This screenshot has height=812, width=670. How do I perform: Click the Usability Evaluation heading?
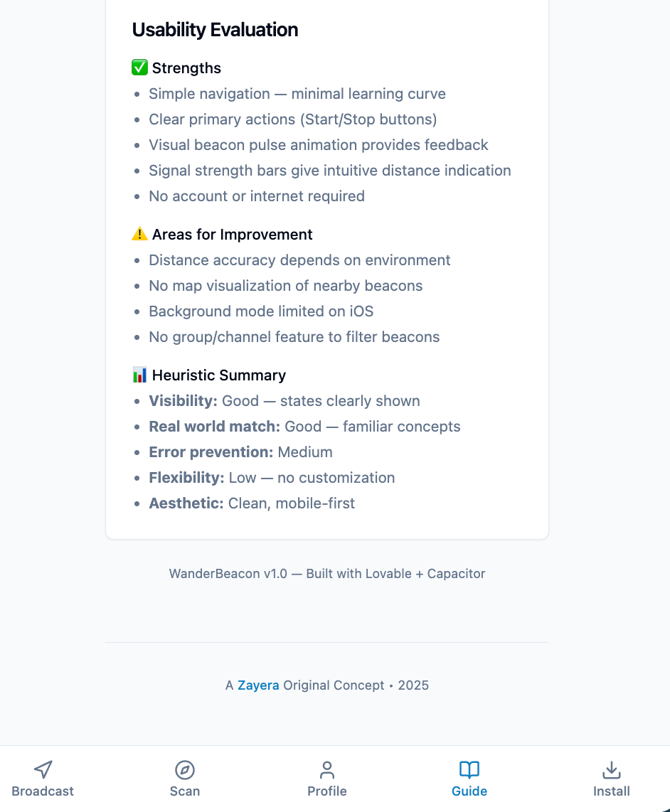click(215, 30)
